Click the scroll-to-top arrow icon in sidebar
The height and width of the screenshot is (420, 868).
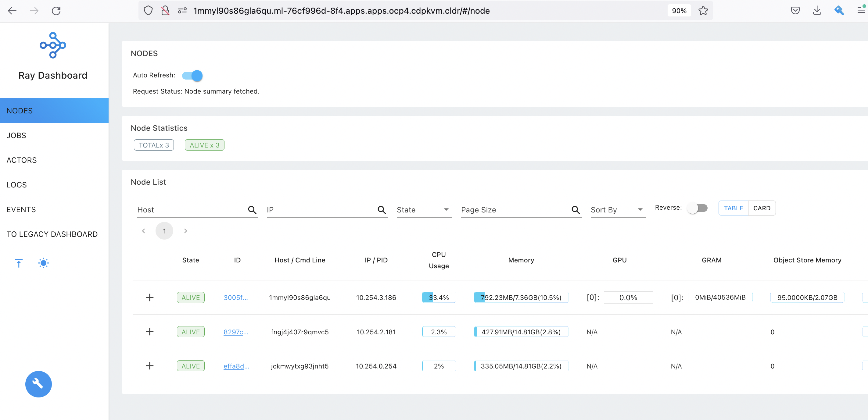coord(19,263)
